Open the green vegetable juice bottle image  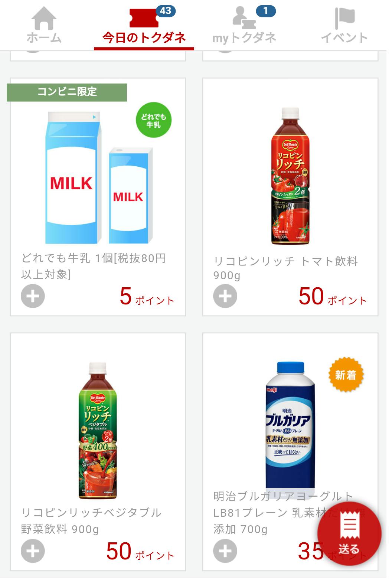click(x=98, y=431)
